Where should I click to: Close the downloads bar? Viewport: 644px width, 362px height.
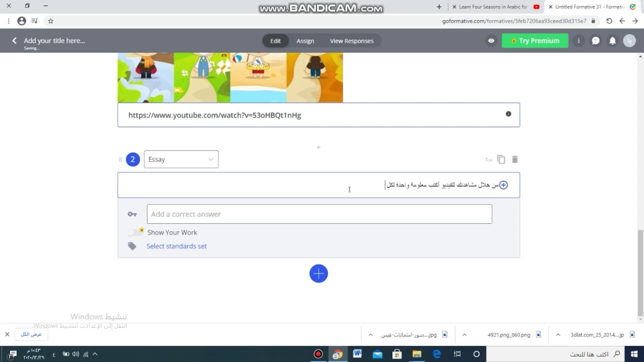pyautogui.click(x=7, y=334)
